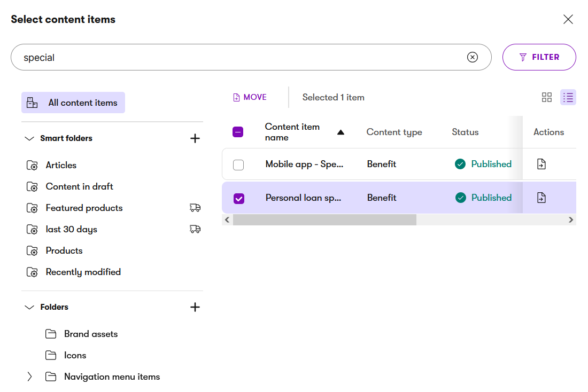Expand the Navigation menu items folder
This screenshot has width=588, height=392.
29,377
